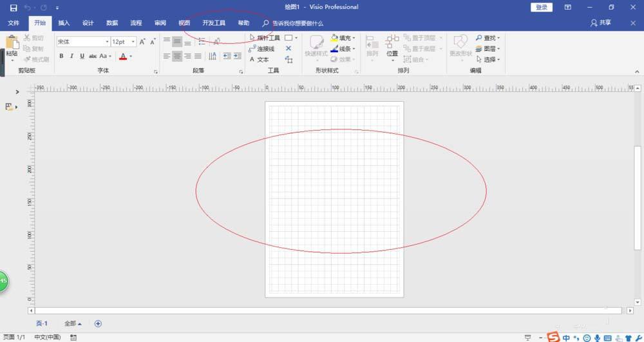Image resolution: width=644 pixels, height=342 pixels.
Task: Toggle Bold formatting
Action: 61,56
